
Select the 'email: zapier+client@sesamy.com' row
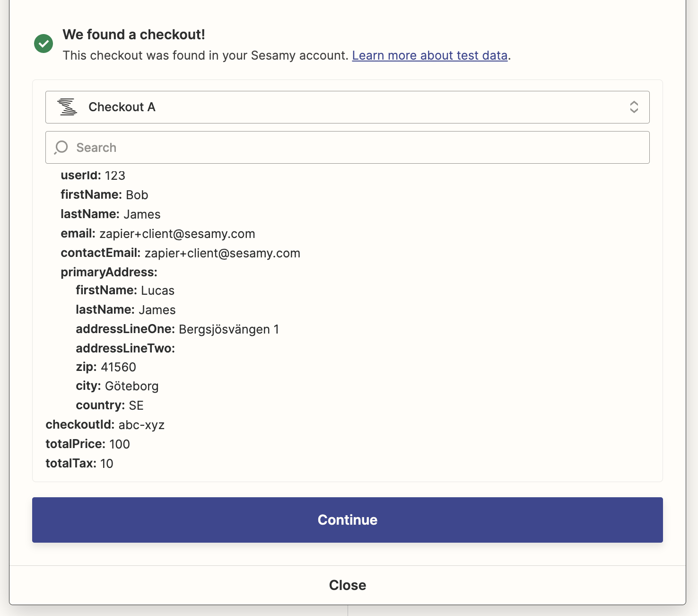point(157,234)
